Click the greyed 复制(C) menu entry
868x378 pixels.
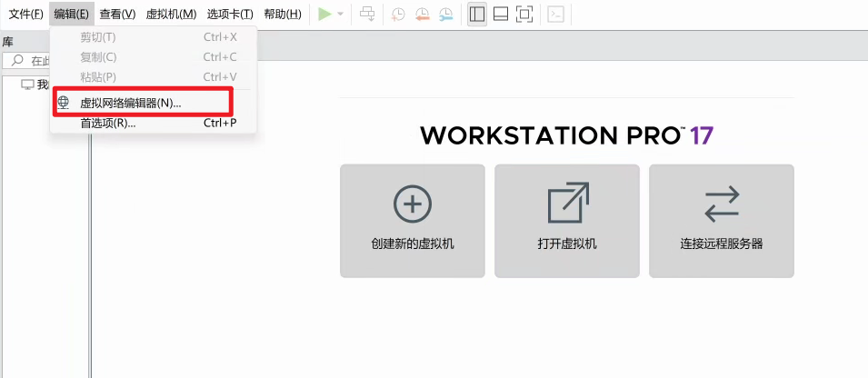[153, 57]
